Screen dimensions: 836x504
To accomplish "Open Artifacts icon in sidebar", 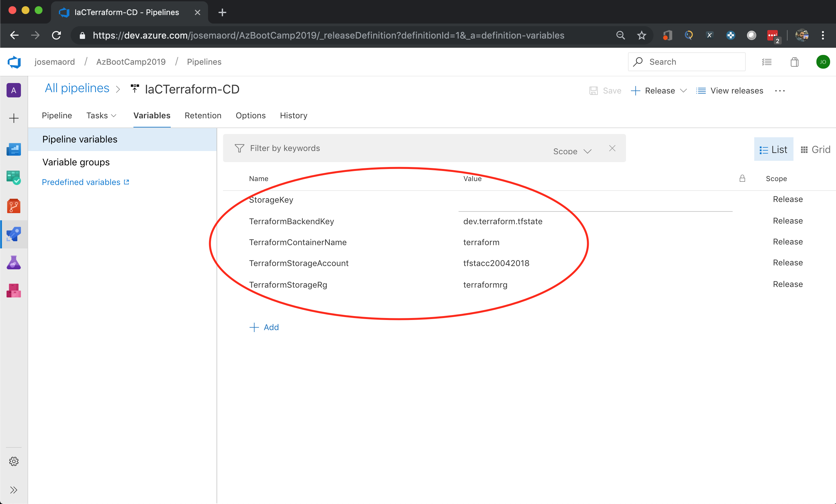I will (13, 291).
